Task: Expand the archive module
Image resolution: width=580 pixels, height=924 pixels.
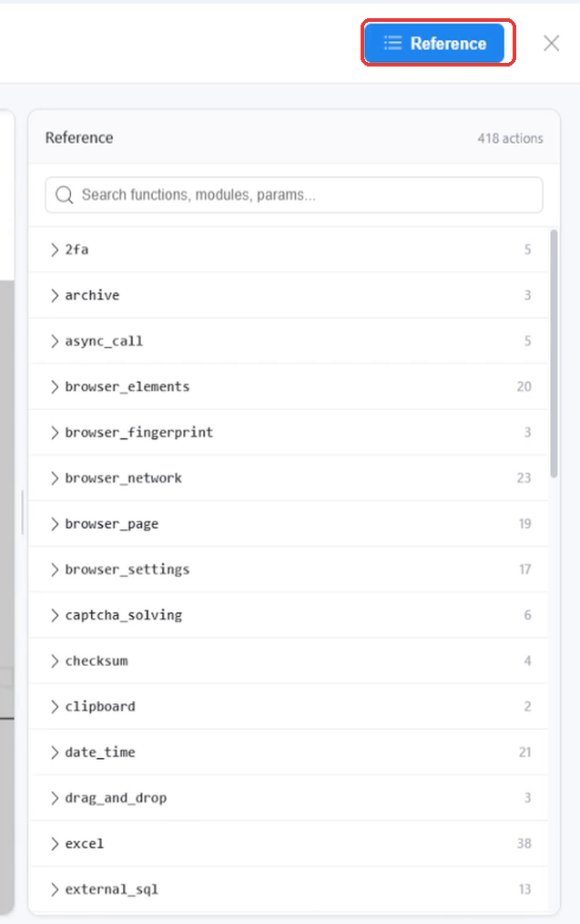Action: click(289, 295)
